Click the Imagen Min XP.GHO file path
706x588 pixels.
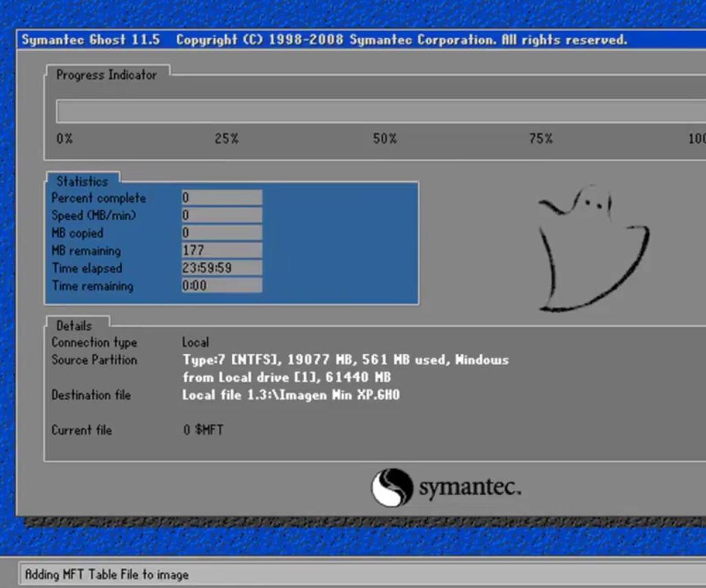(x=291, y=395)
